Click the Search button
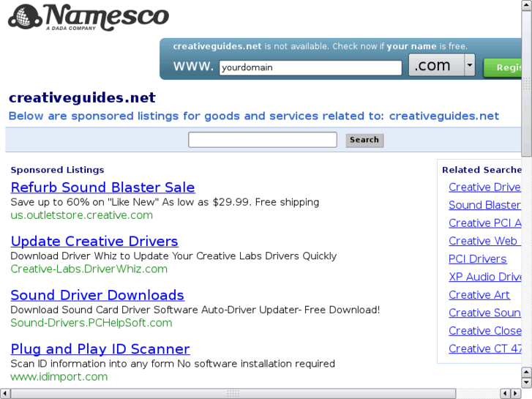The width and height of the screenshot is (532, 399). [364, 141]
